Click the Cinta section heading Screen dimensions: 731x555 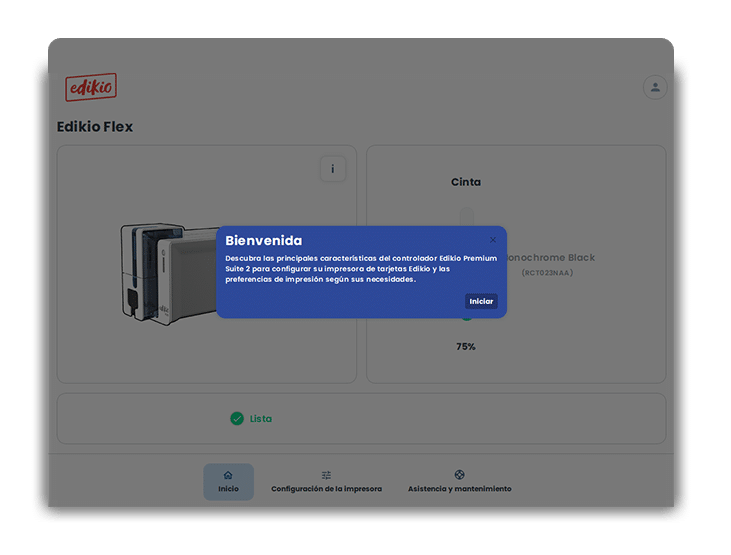[x=466, y=182]
